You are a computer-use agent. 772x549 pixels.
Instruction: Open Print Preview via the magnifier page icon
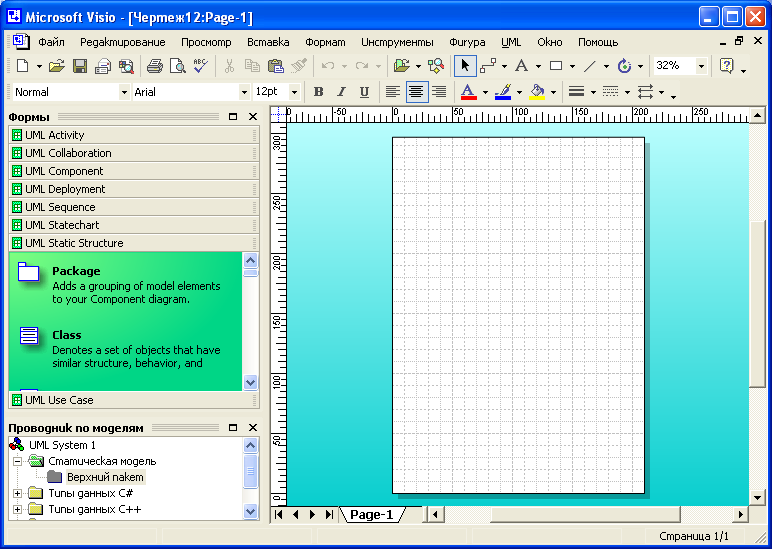[177, 66]
